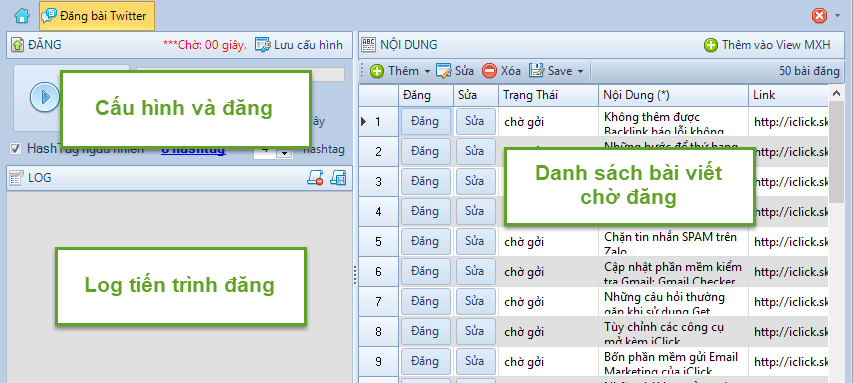853x383 pixels.
Task: Click the Save toolbar button
Action: [551, 71]
